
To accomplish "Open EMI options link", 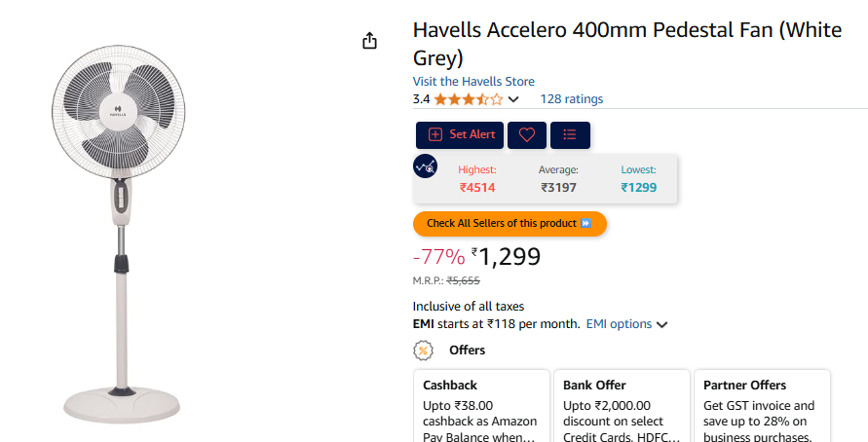I will coord(619,324).
